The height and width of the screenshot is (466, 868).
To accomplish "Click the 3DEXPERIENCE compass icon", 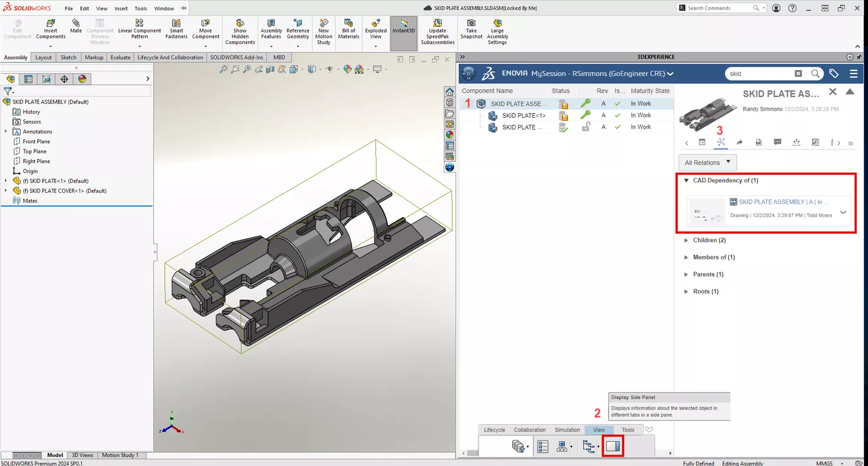I will click(468, 73).
